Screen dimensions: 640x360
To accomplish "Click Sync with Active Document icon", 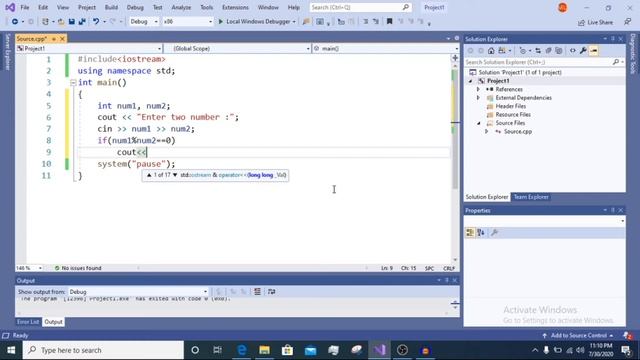I will point(538,51).
